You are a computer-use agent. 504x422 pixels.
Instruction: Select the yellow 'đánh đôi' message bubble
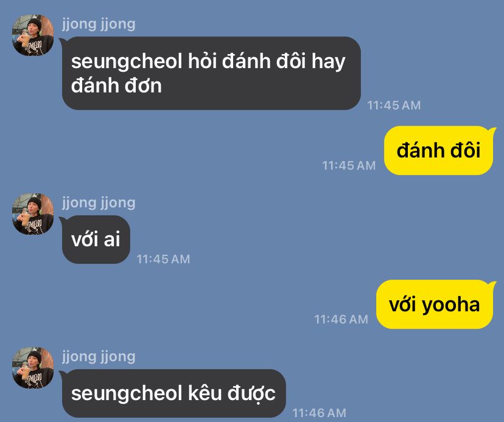click(x=438, y=150)
